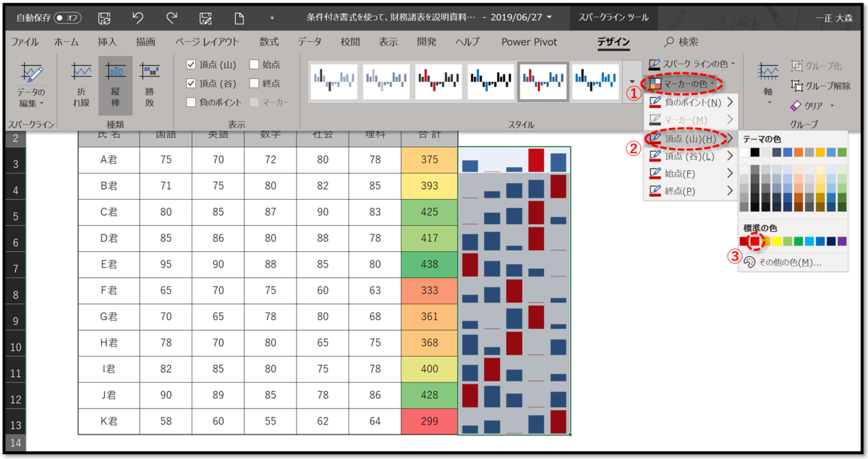
Task: Enable the 負のポイント checkbox
Action: (191, 102)
